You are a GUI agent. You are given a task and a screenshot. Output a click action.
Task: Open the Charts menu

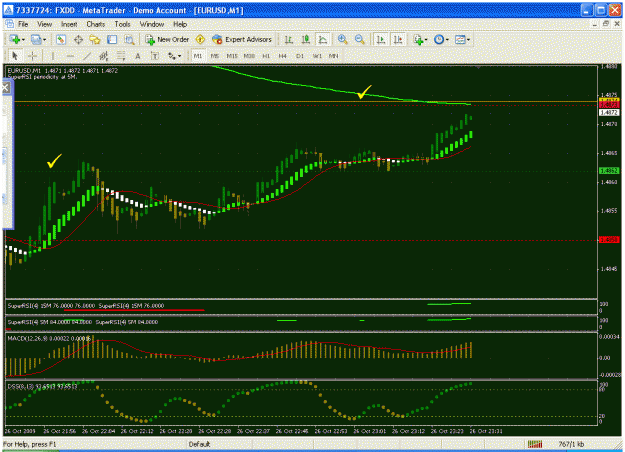click(x=96, y=24)
